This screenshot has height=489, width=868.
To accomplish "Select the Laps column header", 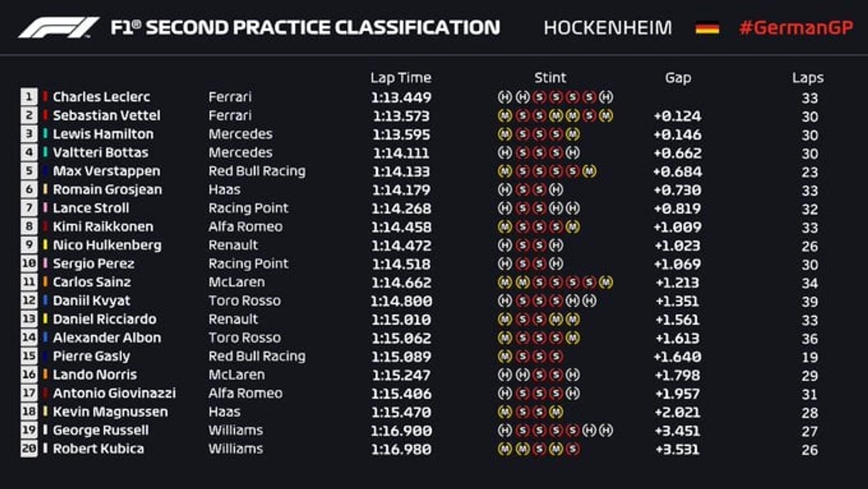I will click(807, 77).
